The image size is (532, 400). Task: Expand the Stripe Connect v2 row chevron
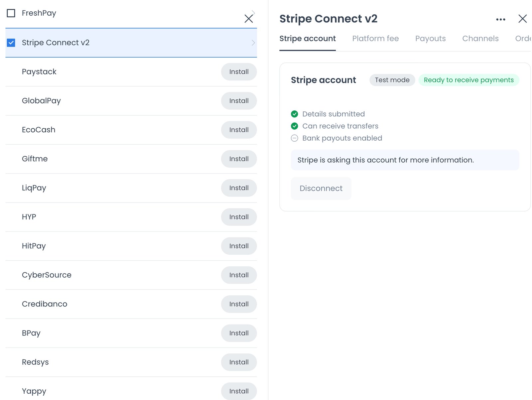pos(253,43)
